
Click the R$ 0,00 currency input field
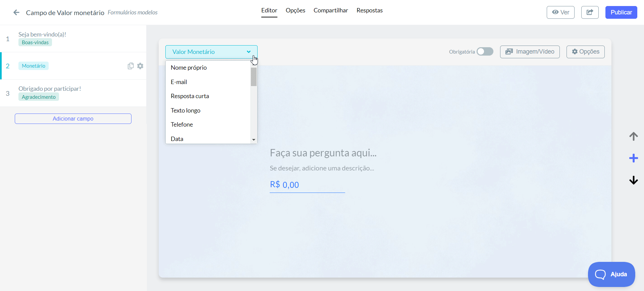[307, 185]
